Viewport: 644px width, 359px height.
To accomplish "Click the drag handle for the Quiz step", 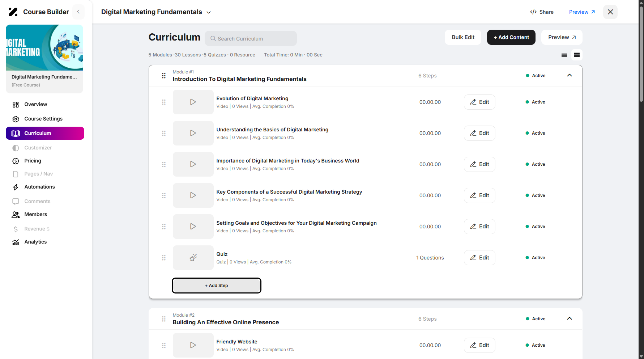I will point(164,258).
